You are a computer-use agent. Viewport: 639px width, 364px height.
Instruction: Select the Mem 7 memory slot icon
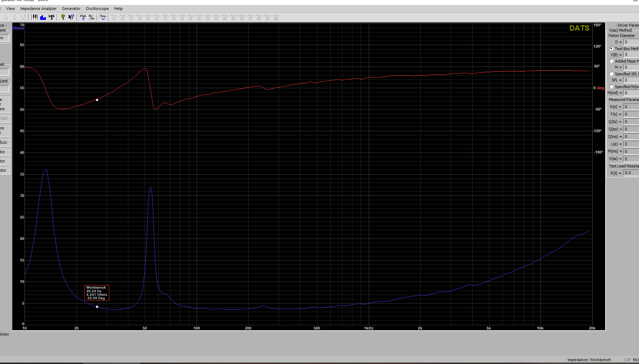click(x=165, y=17)
